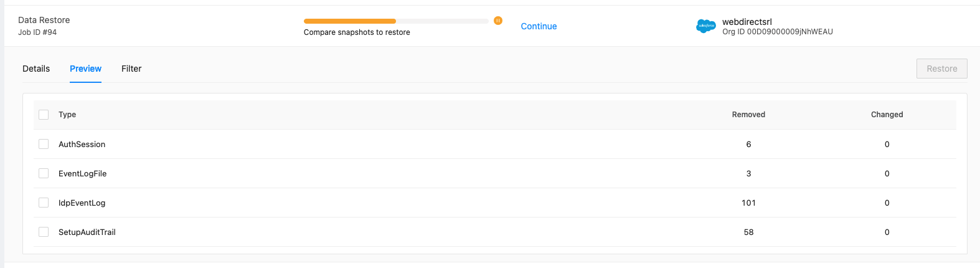Toggle the select-all Type header checkbox
The width and height of the screenshot is (980, 268).
tap(44, 115)
